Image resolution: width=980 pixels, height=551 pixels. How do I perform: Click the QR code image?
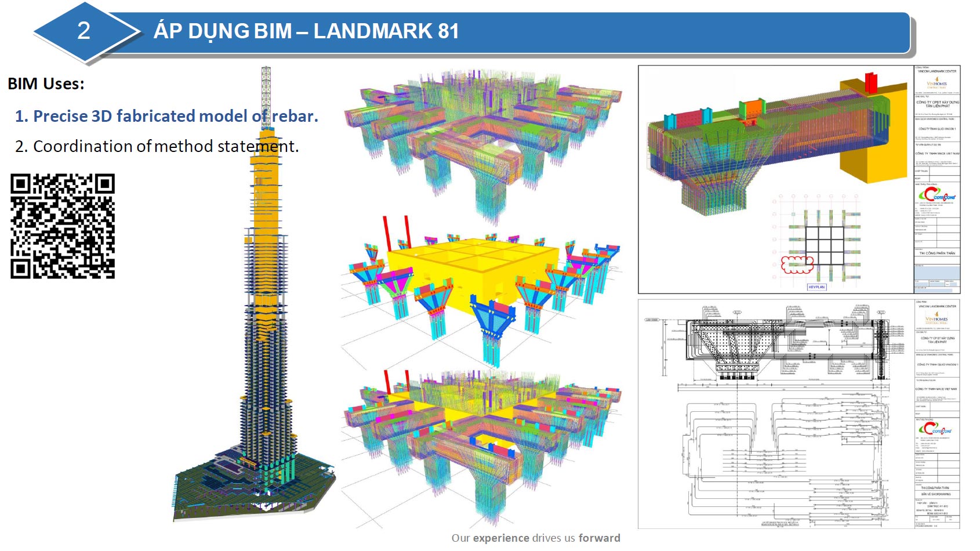point(63,226)
